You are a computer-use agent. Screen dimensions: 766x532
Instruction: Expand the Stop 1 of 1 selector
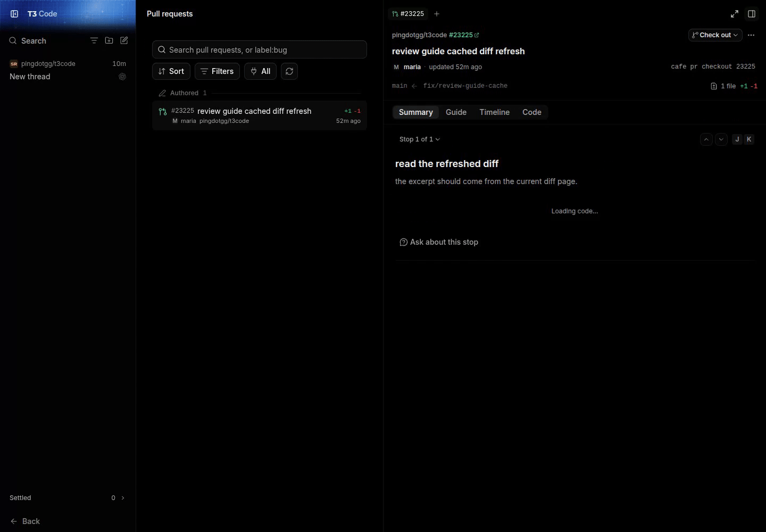pyautogui.click(x=420, y=139)
